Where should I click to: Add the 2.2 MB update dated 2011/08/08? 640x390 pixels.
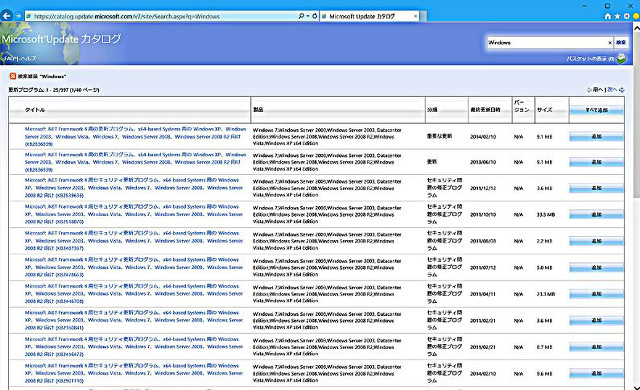(x=596, y=241)
